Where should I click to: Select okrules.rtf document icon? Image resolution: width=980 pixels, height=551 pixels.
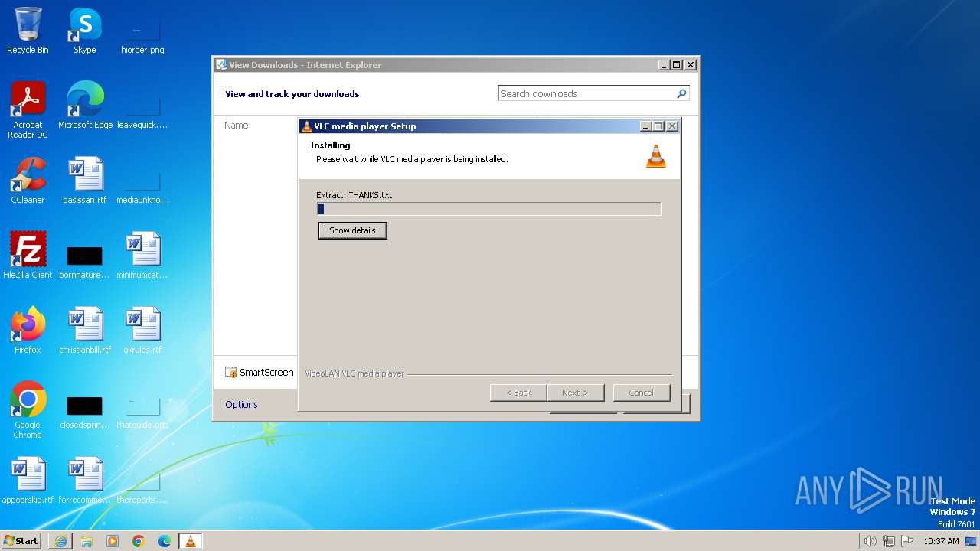(x=142, y=330)
